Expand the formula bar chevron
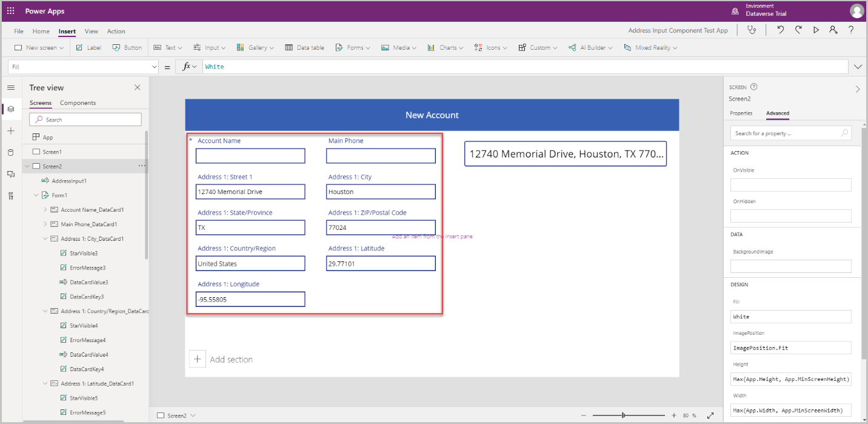The height and width of the screenshot is (424, 868). 858,67
